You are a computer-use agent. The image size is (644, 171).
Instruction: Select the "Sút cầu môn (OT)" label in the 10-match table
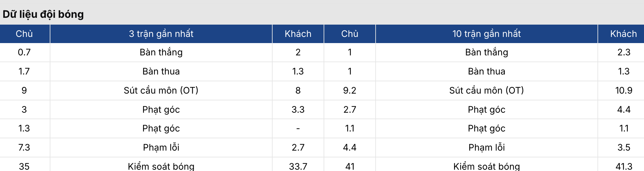[487, 90]
